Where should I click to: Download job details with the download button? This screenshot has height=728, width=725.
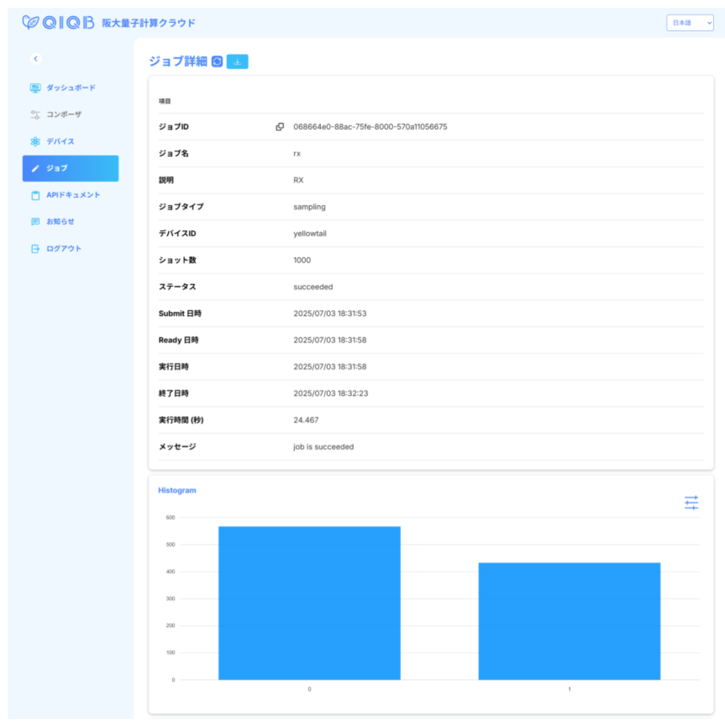(x=237, y=61)
